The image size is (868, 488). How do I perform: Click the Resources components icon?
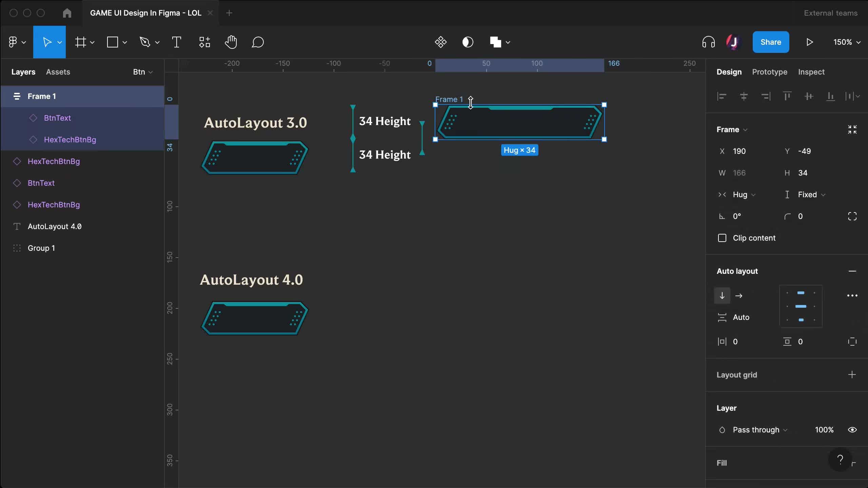tap(204, 42)
